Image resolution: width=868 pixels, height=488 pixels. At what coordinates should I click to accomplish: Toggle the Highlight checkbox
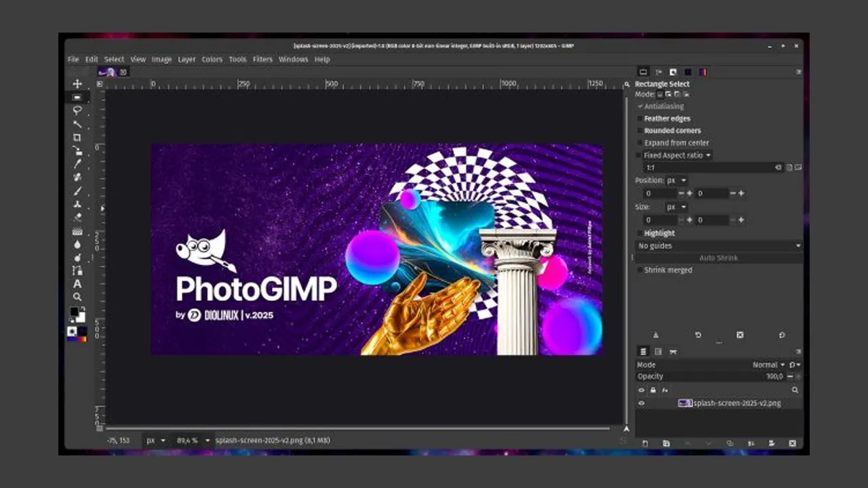pyautogui.click(x=639, y=233)
